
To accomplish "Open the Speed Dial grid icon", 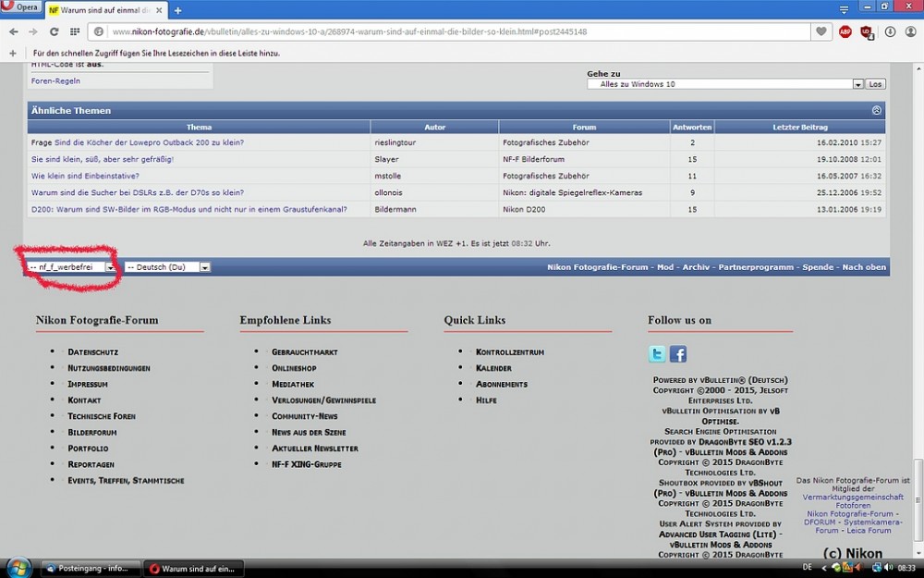I will click(75, 31).
